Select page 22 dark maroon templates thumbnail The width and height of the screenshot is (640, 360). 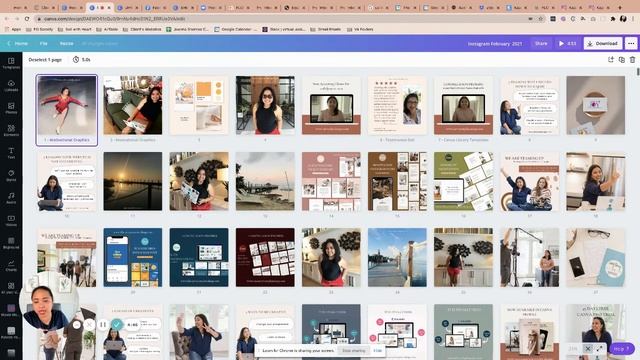point(265,257)
